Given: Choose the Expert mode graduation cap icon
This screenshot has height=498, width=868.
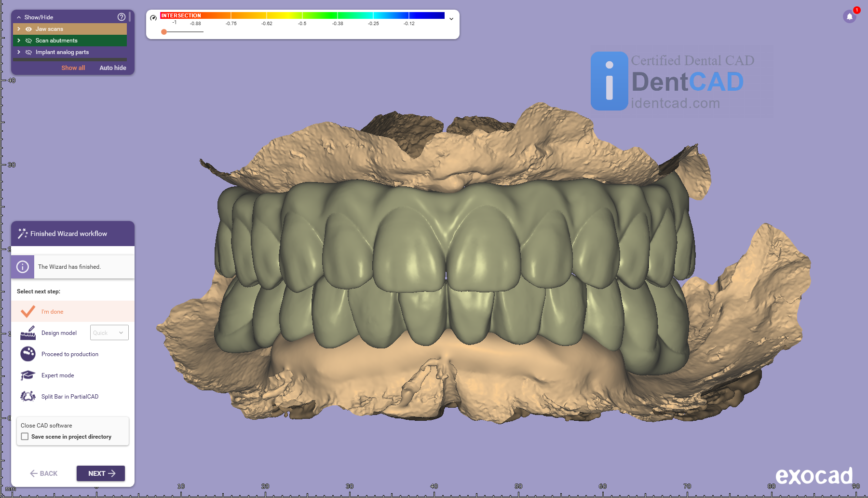Looking at the screenshot, I should click(28, 375).
